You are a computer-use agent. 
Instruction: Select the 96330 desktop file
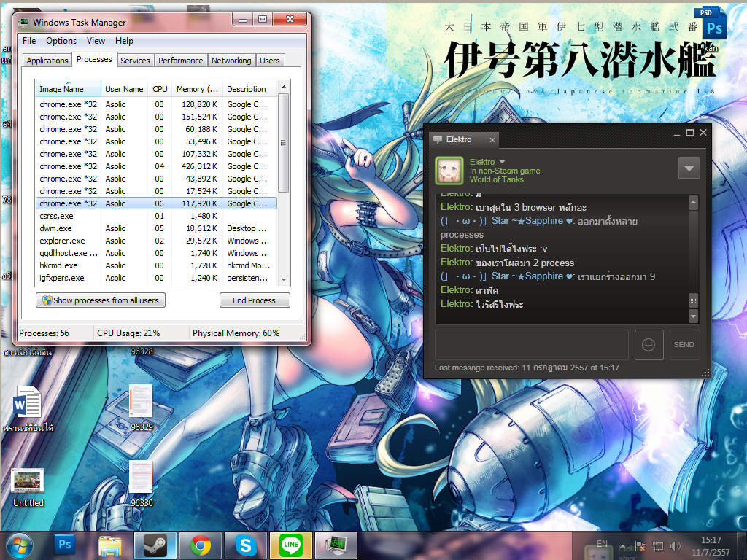pos(142,483)
